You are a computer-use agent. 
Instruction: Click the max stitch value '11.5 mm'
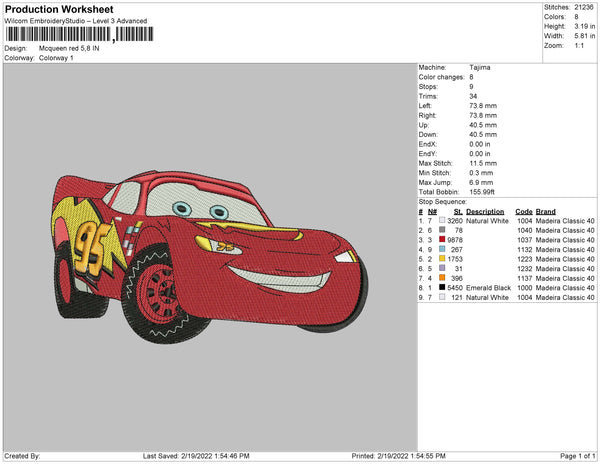(483, 163)
